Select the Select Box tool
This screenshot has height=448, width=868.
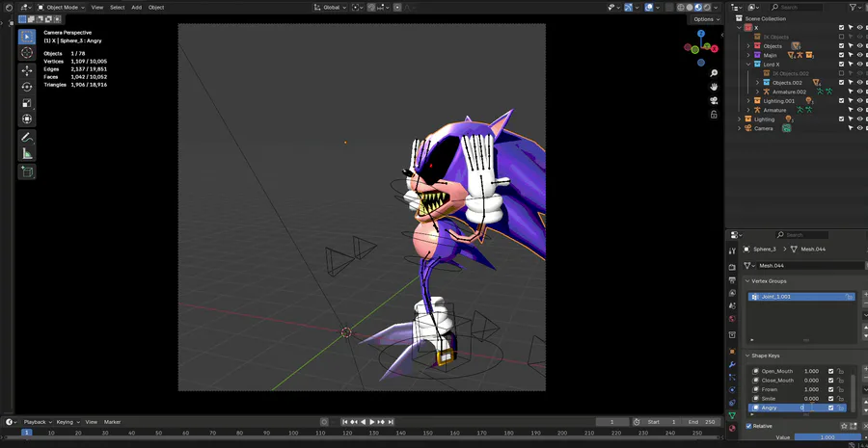27,37
